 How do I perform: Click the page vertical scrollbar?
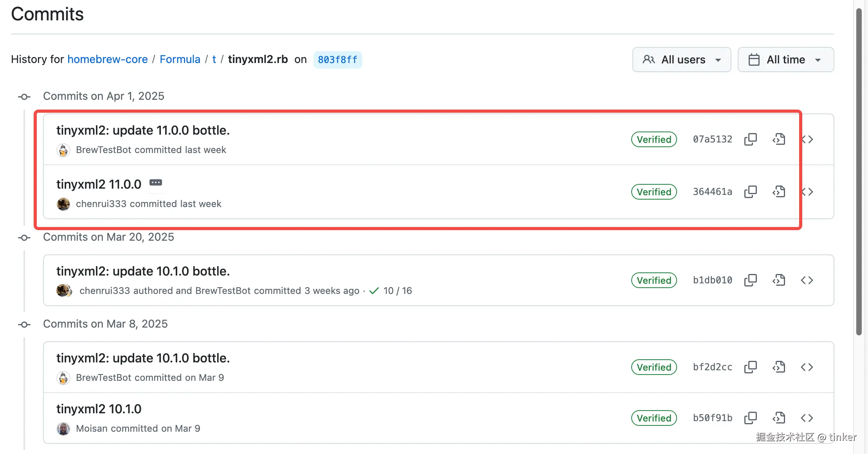[x=859, y=172]
